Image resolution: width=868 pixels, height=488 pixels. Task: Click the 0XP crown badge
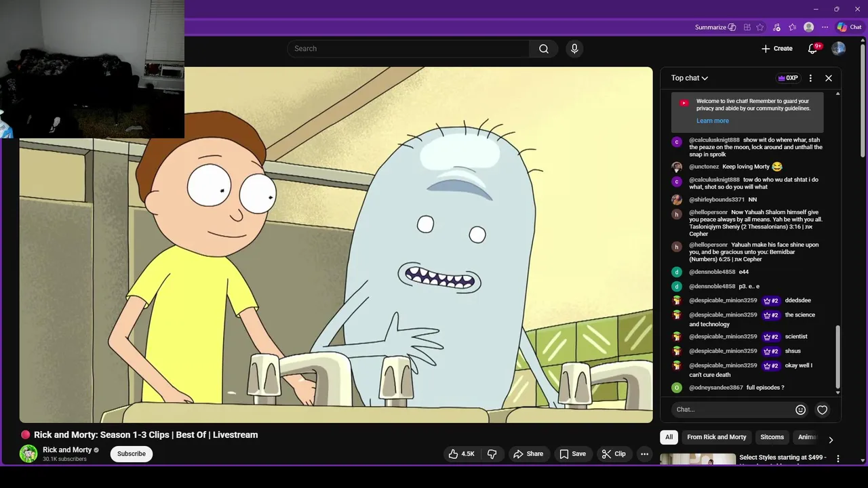pyautogui.click(x=787, y=78)
